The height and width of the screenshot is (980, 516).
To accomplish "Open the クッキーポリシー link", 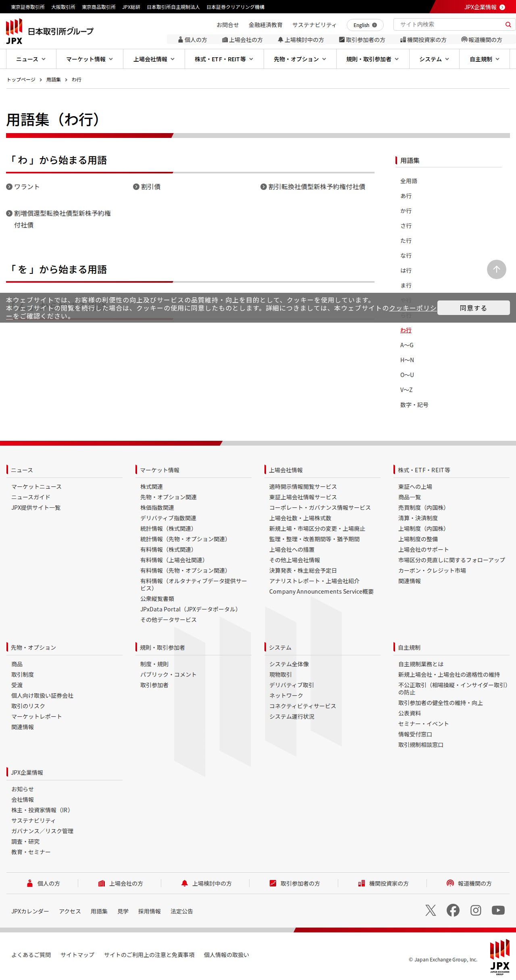I will coord(412,308).
